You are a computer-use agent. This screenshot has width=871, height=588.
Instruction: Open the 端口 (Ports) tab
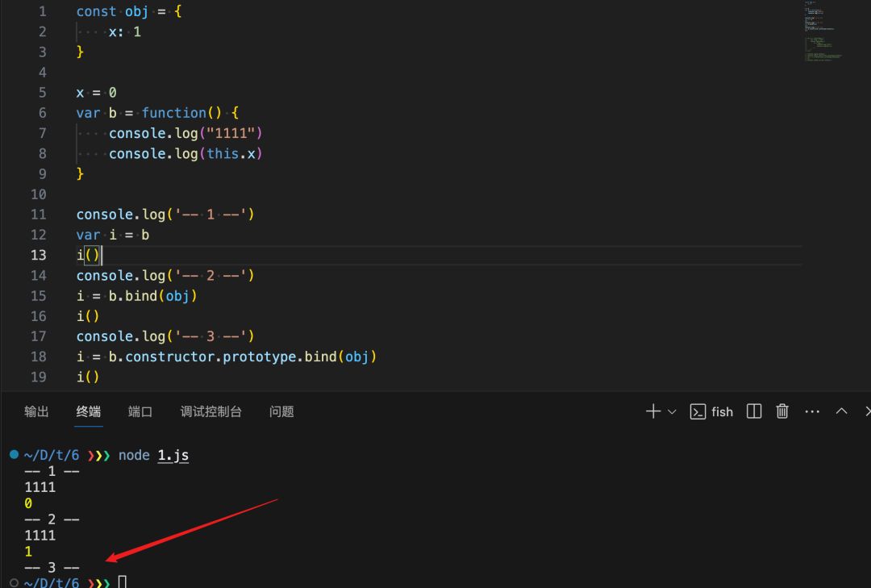point(140,411)
